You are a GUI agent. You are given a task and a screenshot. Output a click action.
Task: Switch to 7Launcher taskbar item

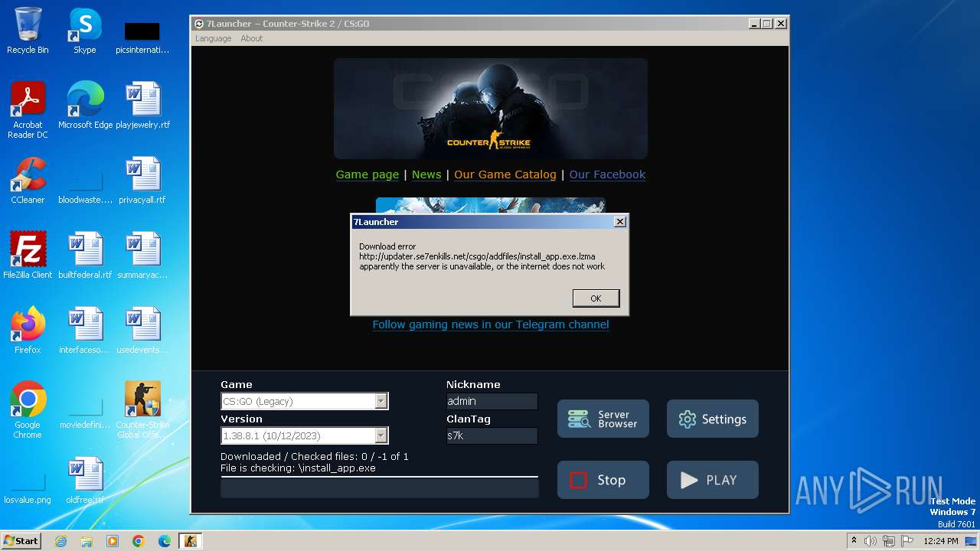(191, 541)
